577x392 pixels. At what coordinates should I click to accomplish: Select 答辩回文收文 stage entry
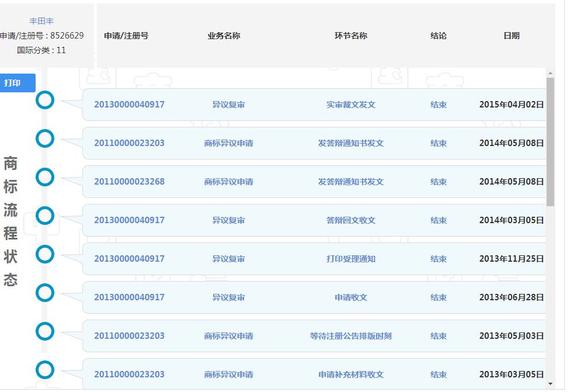(x=350, y=220)
